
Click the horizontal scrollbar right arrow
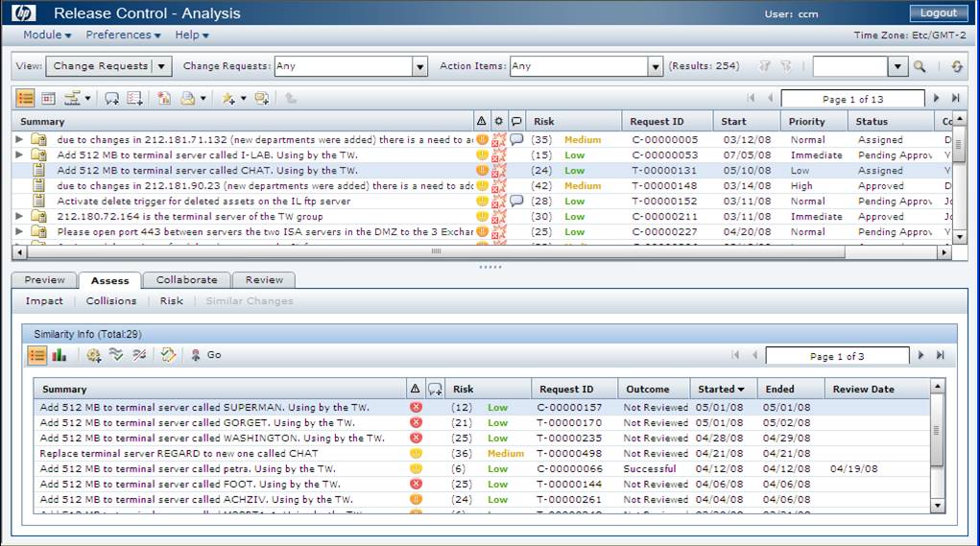(x=944, y=251)
